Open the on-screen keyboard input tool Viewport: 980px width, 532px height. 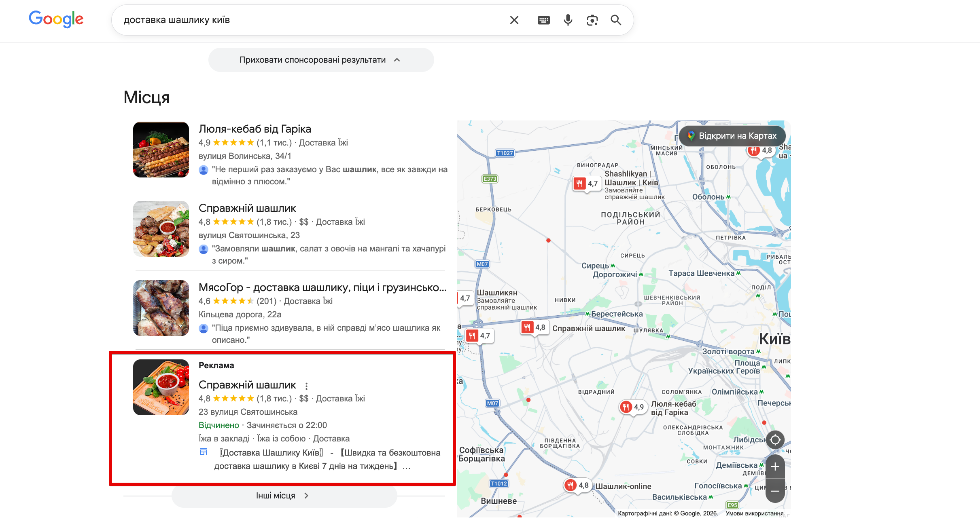click(x=543, y=20)
